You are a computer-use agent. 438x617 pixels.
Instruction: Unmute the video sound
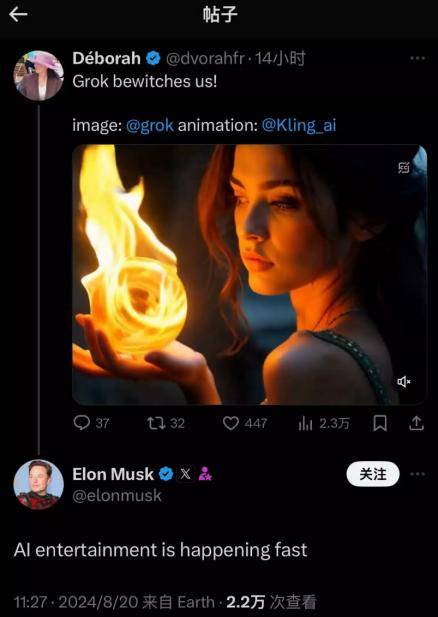[x=404, y=381]
